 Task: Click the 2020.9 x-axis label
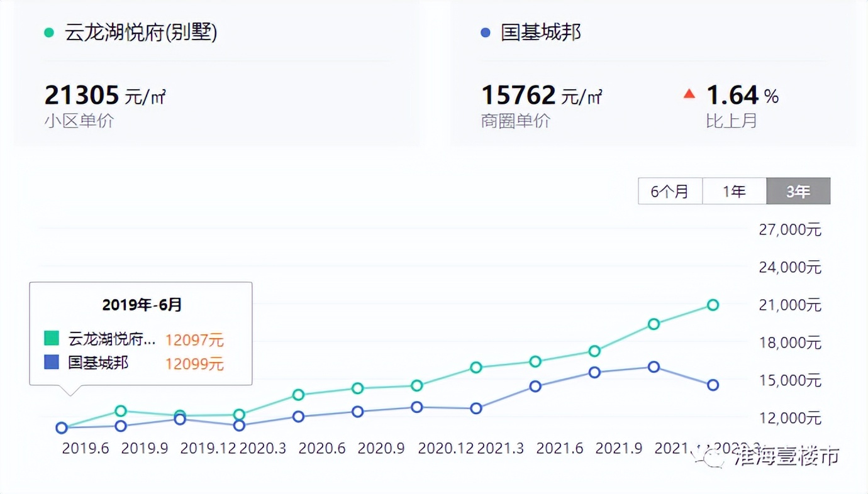(381, 449)
